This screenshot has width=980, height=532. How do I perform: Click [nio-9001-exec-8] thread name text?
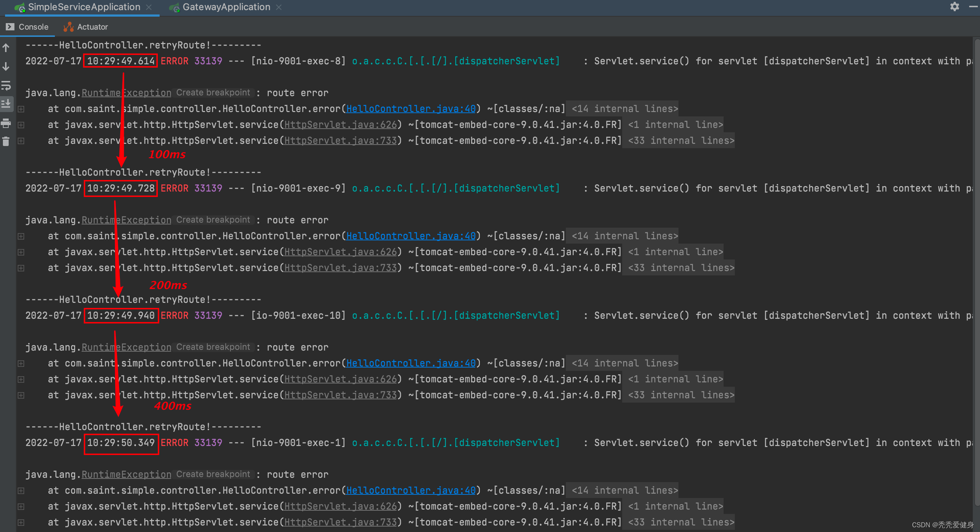pos(298,61)
